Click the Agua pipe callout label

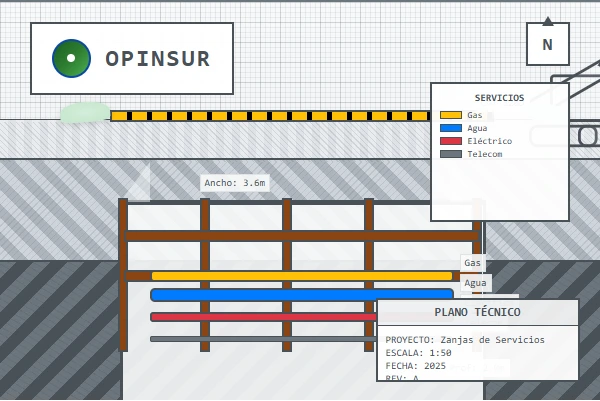pos(476,283)
